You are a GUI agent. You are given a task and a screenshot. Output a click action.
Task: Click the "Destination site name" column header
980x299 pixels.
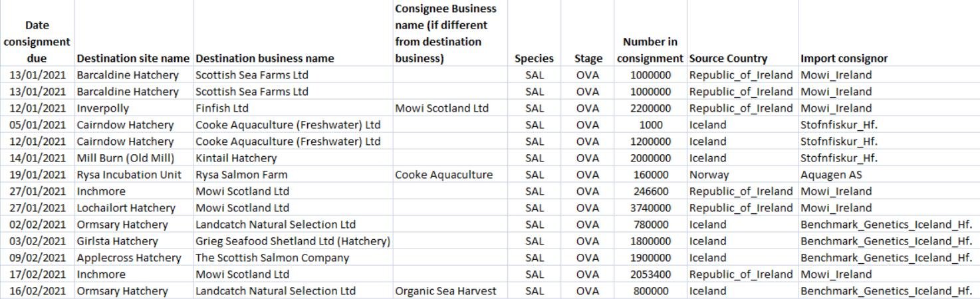tap(133, 58)
